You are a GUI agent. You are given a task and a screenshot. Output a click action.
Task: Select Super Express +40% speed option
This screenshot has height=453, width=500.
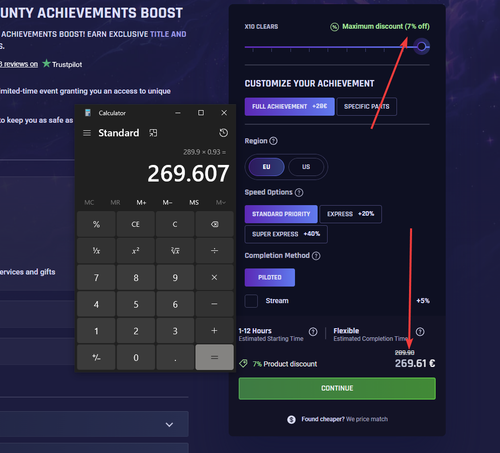pyautogui.click(x=286, y=234)
